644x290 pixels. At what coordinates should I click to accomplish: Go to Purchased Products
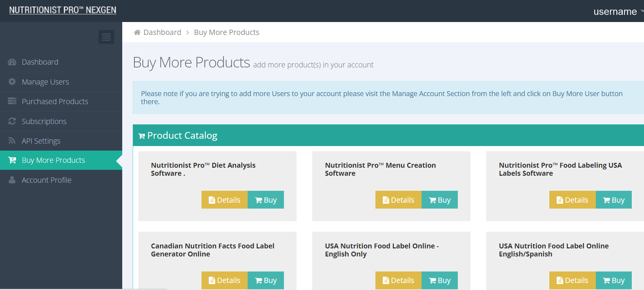[61, 101]
